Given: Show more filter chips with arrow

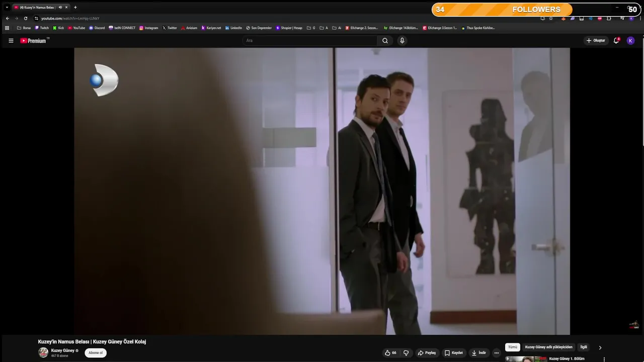Looking at the screenshot, I should click(x=600, y=347).
